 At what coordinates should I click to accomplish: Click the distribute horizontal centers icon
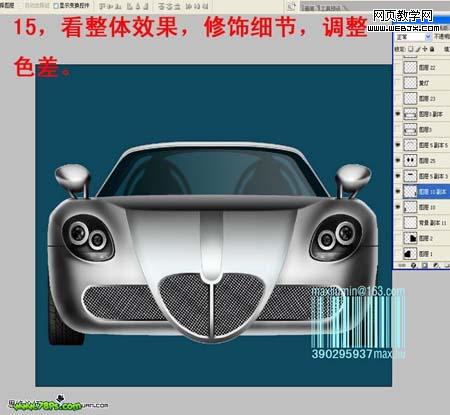[x=197, y=7]
